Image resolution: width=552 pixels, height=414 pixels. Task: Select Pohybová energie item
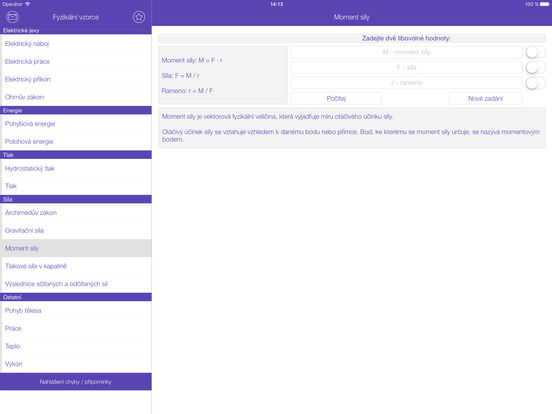(76, 124)
